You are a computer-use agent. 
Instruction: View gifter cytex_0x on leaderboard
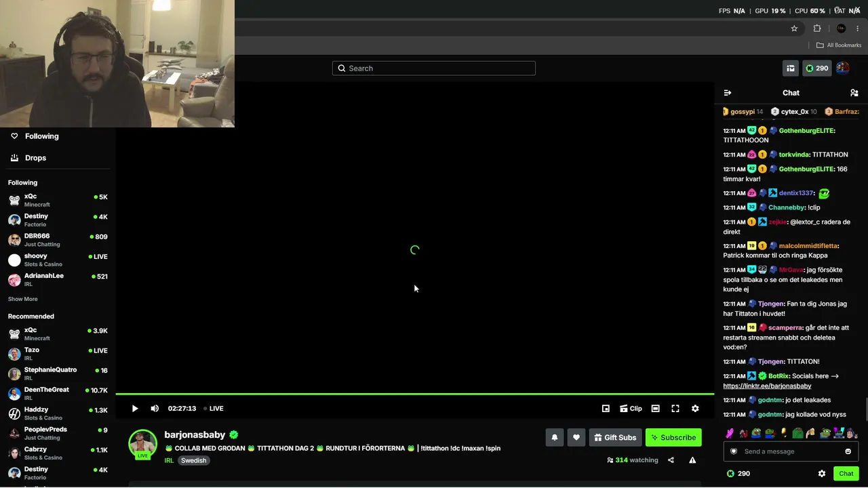click(794, 112)
